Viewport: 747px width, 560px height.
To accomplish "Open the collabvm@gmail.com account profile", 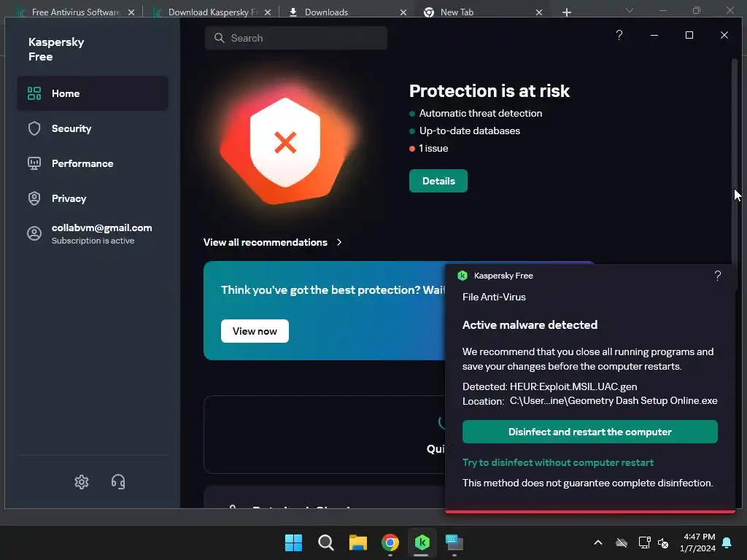I will [x=93, y=234].
